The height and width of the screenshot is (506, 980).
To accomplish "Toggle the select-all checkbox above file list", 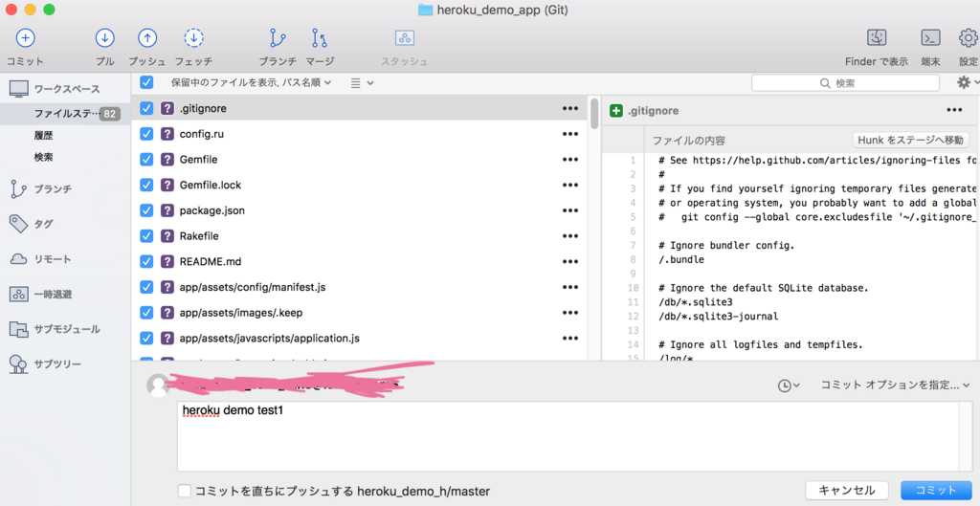I will coord(146,82).
